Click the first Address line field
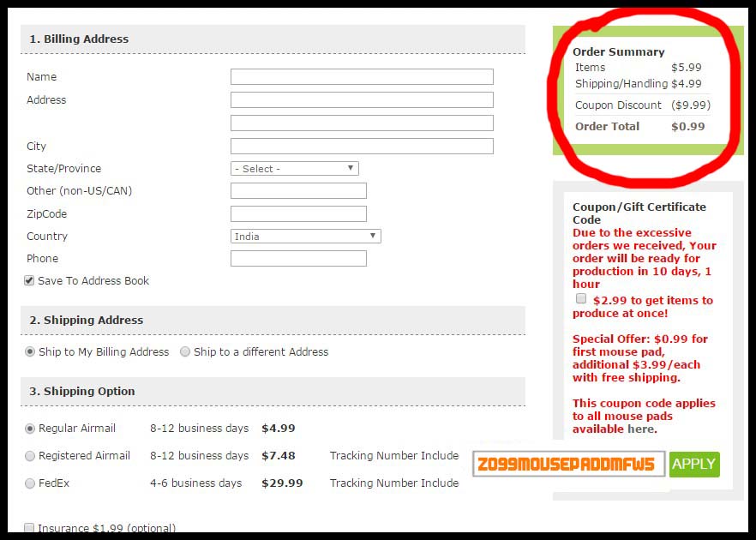This screenshot has height=540, width=756. [x=362, y=100]
